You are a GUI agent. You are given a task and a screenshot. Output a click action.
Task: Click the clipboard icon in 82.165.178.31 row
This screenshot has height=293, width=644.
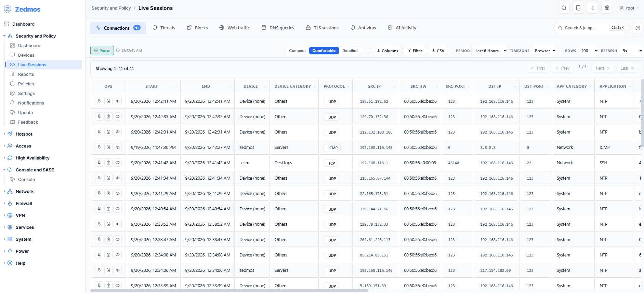108,193
